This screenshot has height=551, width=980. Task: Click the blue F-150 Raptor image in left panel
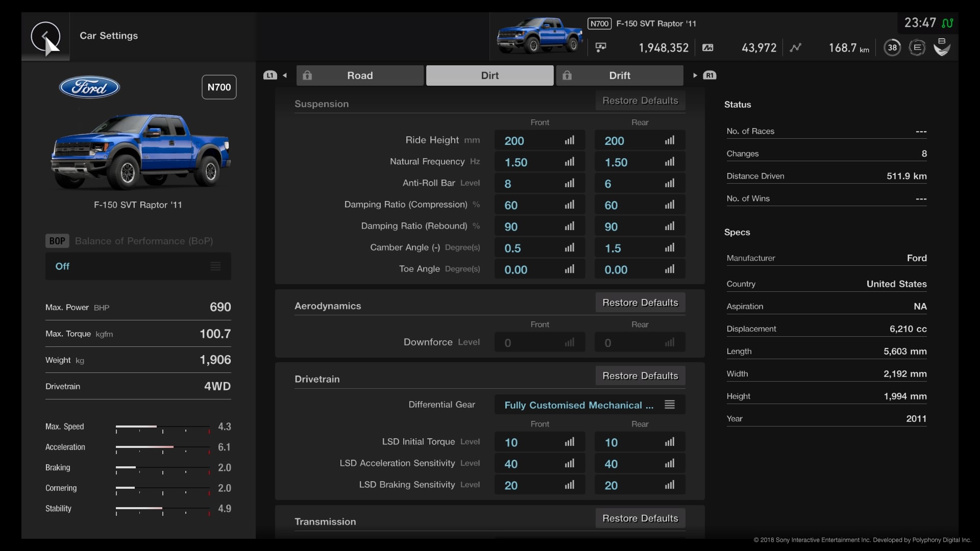140,152
